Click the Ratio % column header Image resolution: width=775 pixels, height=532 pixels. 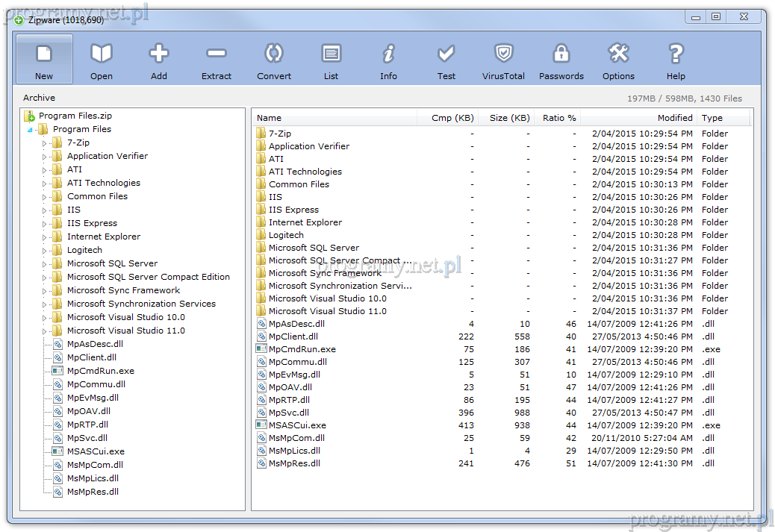[x=558, y=118]
